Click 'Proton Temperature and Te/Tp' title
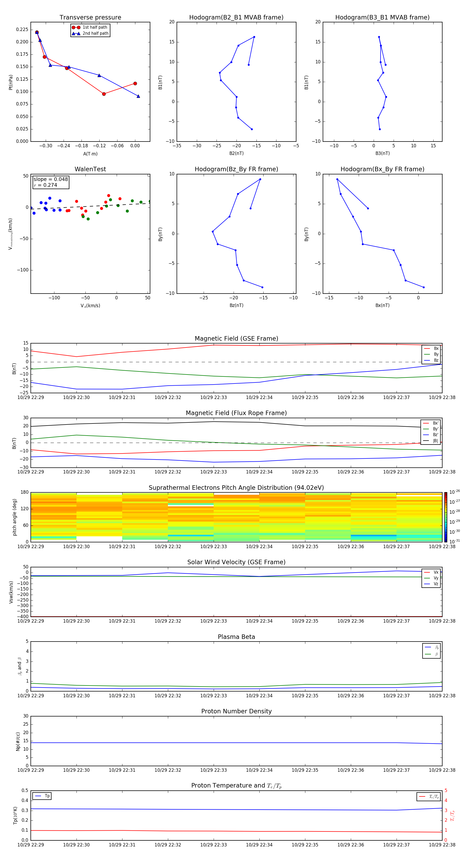Image resolution: width=473 pixels, height=868 pixels. tap(236, 786)
